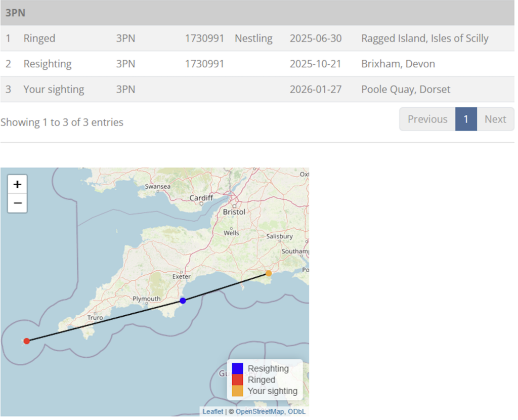Zoom out on the map
This screenshot has width=518, height=420.
[x=17, y=203]
